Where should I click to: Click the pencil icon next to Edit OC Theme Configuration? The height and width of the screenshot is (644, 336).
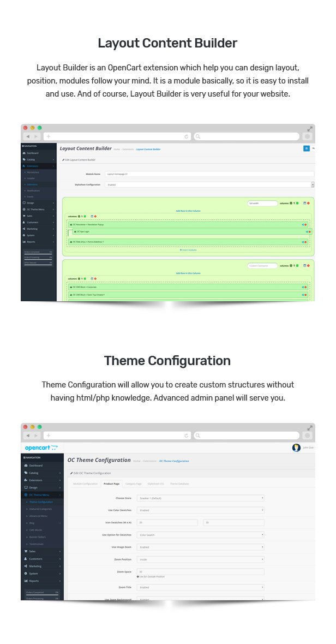pyautogui.click(x=71, y=473)
